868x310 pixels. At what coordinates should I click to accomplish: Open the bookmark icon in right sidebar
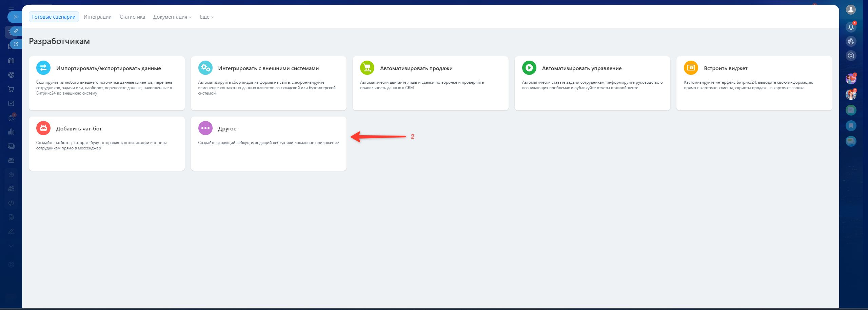(851, 126)
